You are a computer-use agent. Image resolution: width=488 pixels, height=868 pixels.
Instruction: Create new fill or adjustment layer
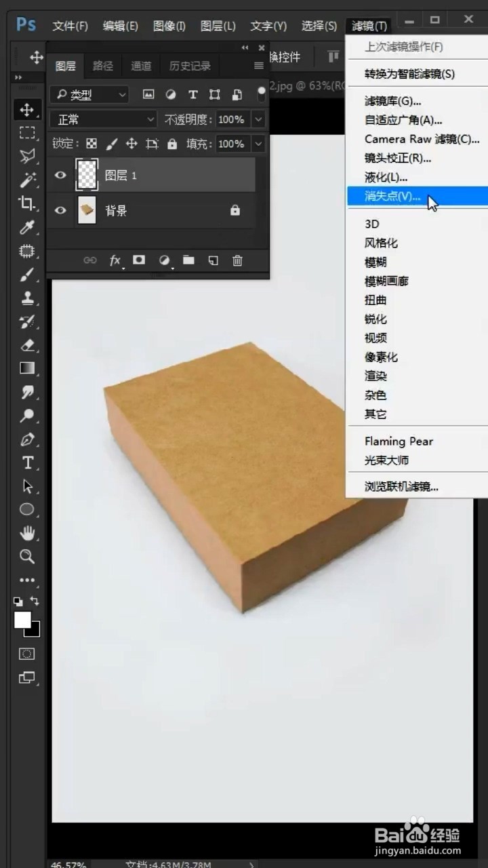pyautogui.click(x=164, y=260)
